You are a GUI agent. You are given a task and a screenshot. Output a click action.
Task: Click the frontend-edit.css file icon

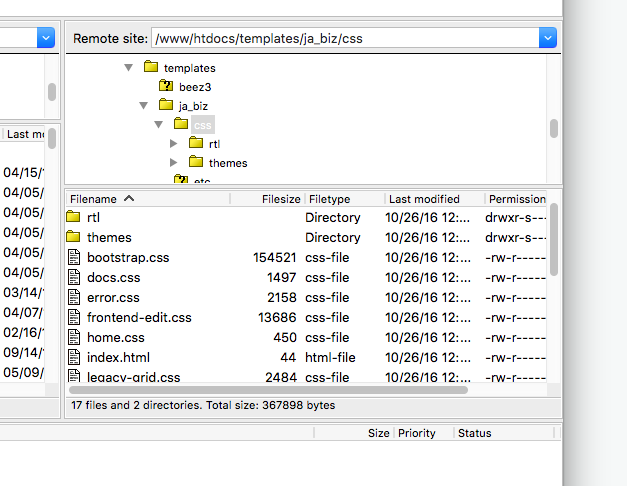click(73, 318)
